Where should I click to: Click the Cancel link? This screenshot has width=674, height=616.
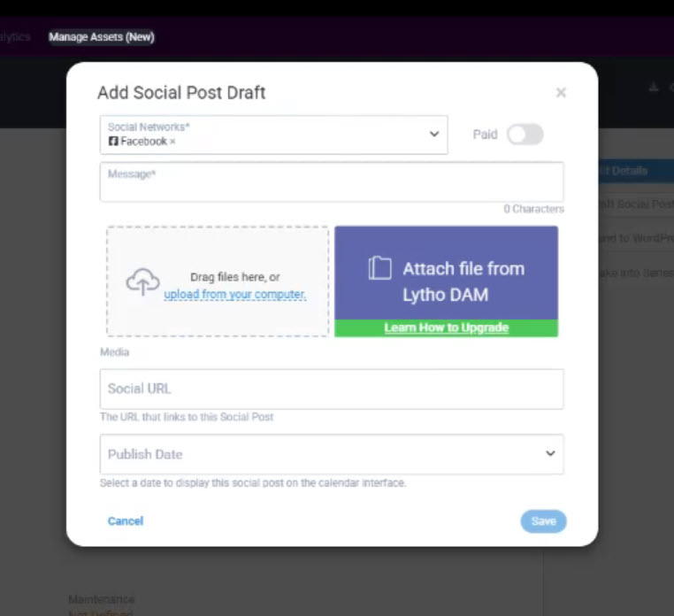pyautogui.click(x=126, y=521)
